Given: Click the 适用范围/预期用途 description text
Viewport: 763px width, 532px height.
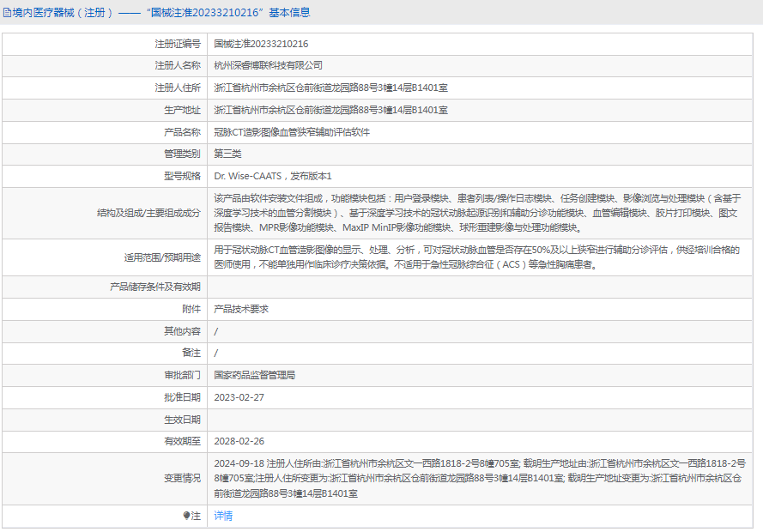Looking at the screenshot, I should [477, 257].
